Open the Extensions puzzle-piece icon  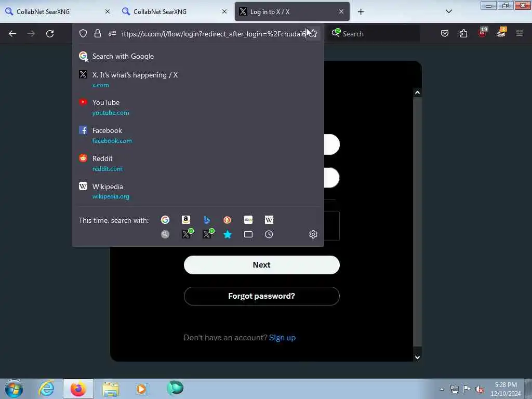tap(463, 34)
